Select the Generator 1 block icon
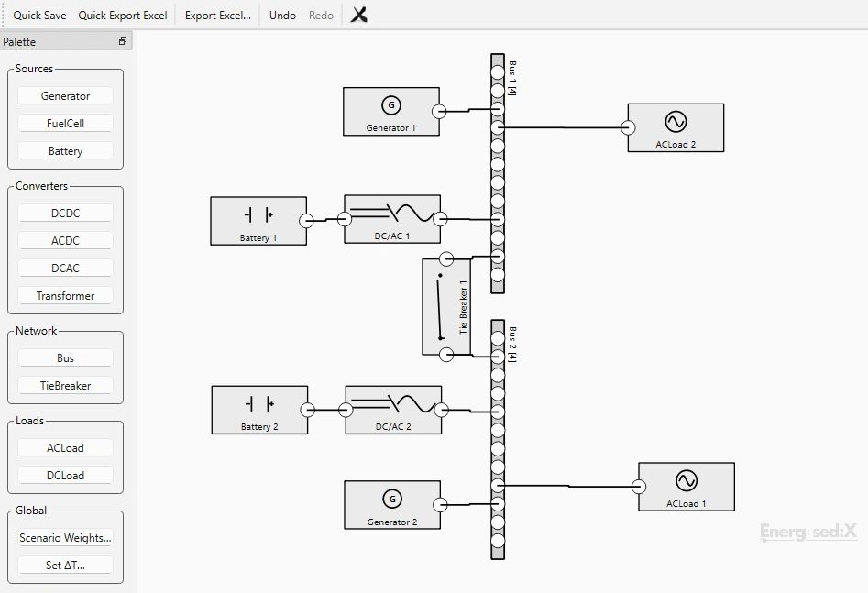This screenshot has height=593, width=868. click(391, 105)
